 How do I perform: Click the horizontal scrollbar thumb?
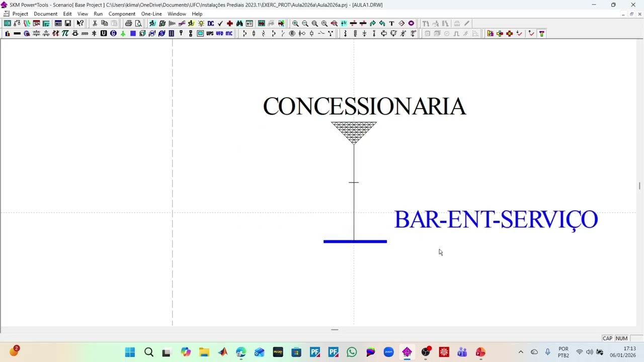(335, 330)
